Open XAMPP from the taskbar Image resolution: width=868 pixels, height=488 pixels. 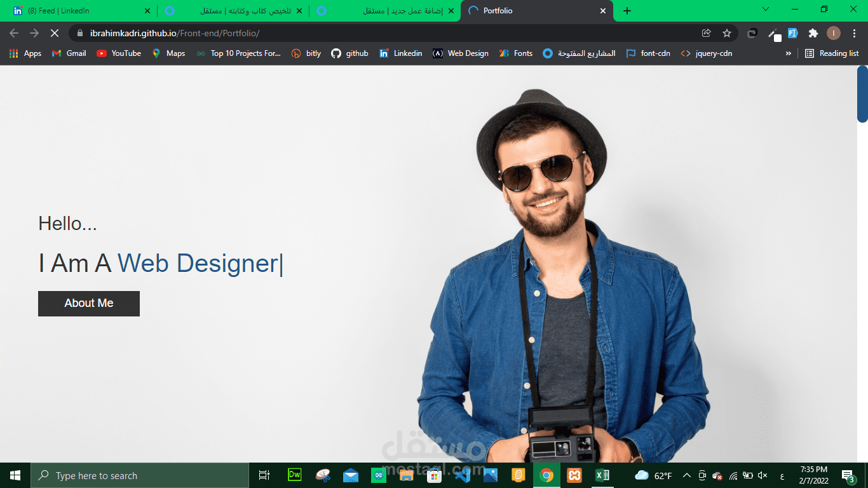coord(574,475)
